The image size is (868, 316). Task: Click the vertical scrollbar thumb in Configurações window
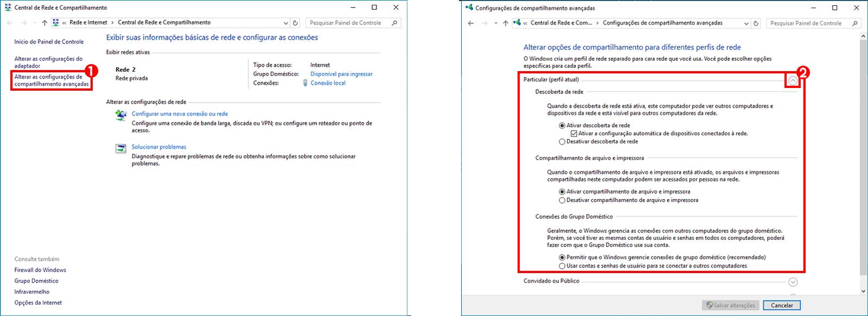pos(864,157)
